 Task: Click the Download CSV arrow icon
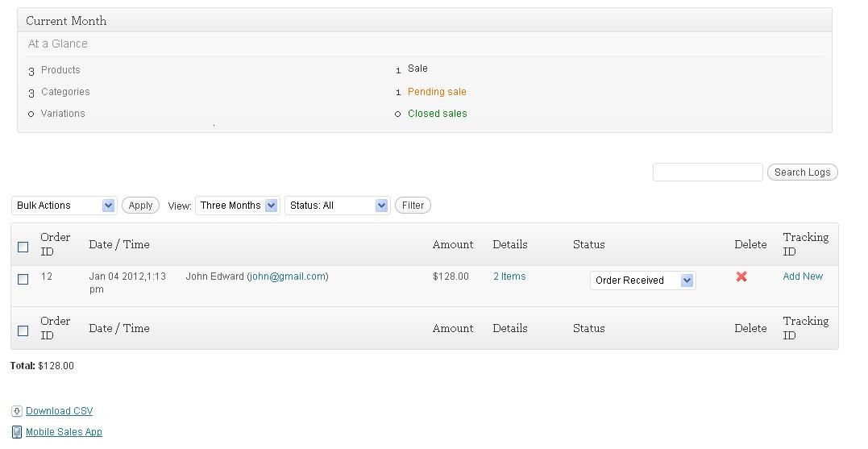click(17, 411)
